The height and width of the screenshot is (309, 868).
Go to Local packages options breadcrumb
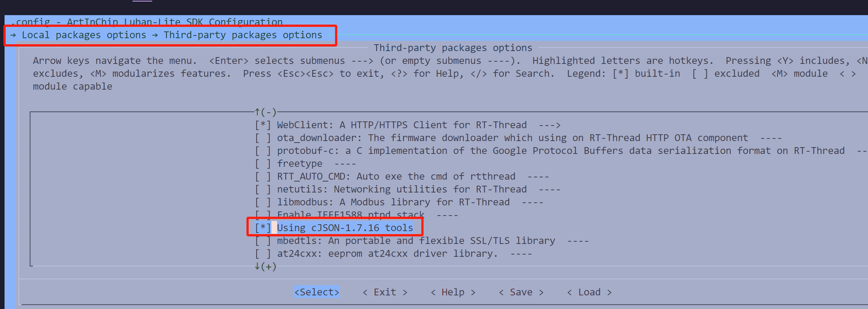pos(84,35)
